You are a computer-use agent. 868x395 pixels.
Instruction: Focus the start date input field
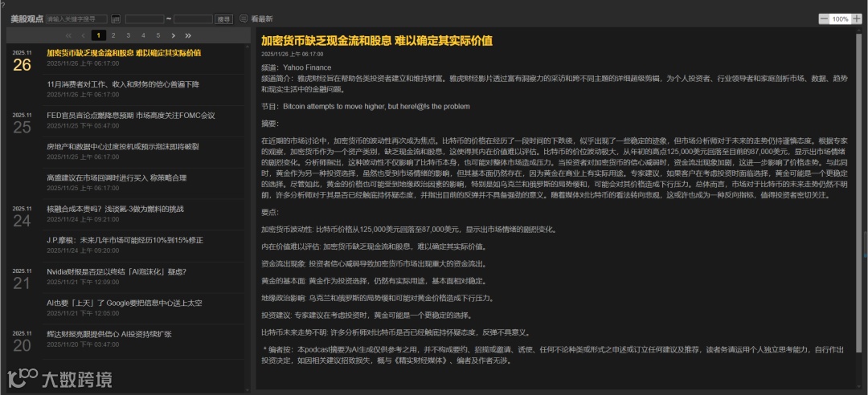145,18
